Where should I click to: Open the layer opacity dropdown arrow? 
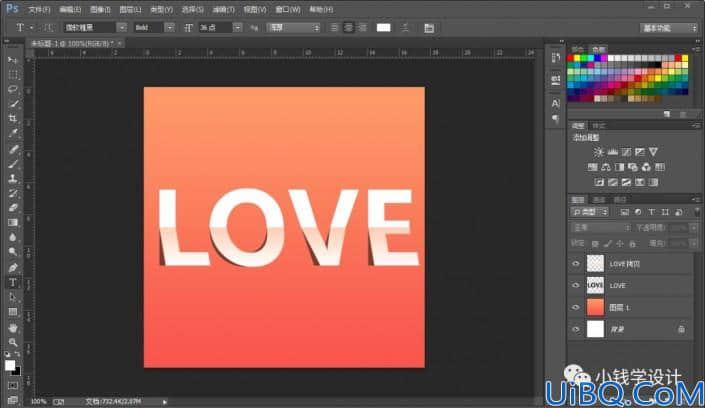[694, 228]
